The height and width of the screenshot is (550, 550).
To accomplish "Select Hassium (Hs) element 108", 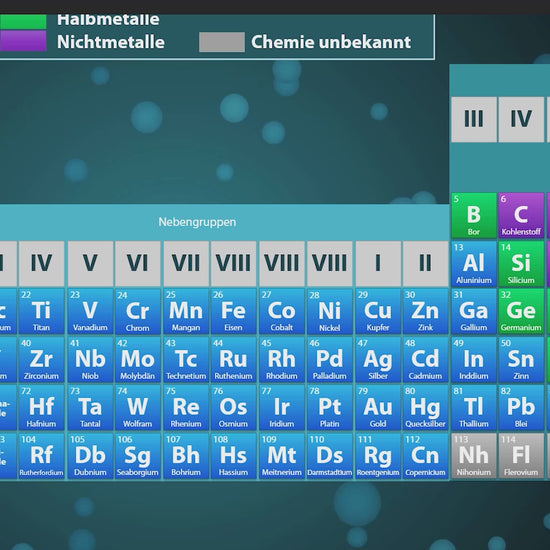I will pos(233,456).
